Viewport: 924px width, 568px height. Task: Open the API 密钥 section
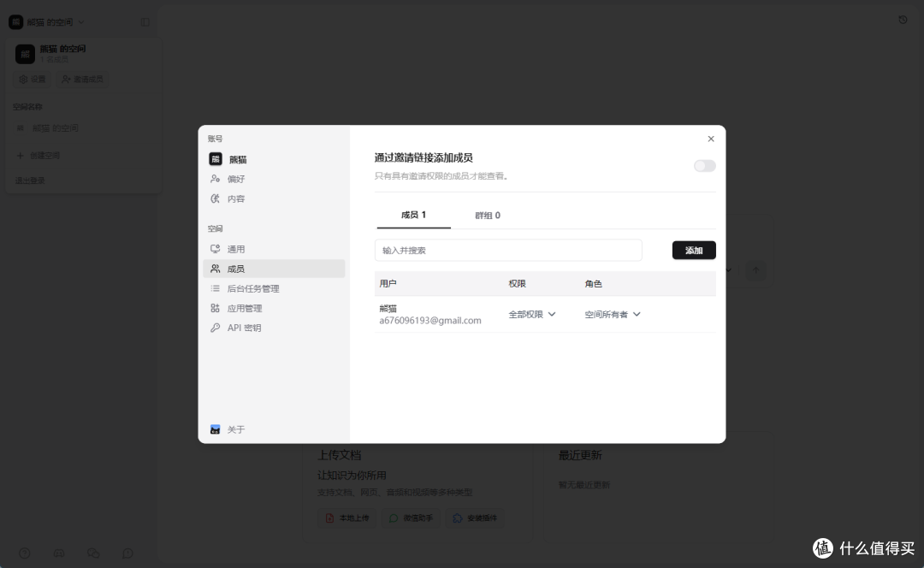pos(274,328)
